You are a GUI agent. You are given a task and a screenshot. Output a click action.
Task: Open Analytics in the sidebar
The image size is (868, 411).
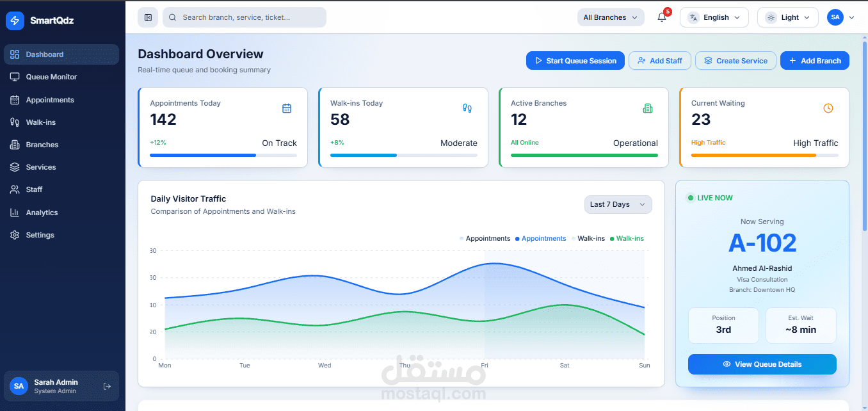[61, 213]
